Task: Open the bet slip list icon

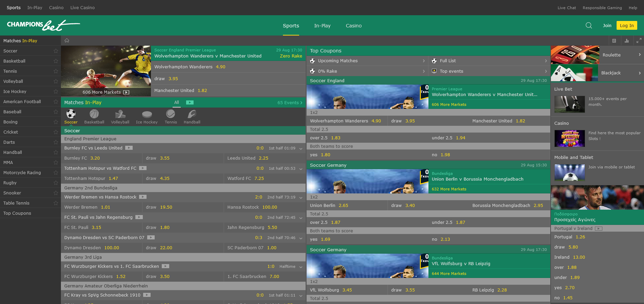Action: pyautogui.click(x=614, y=41)
